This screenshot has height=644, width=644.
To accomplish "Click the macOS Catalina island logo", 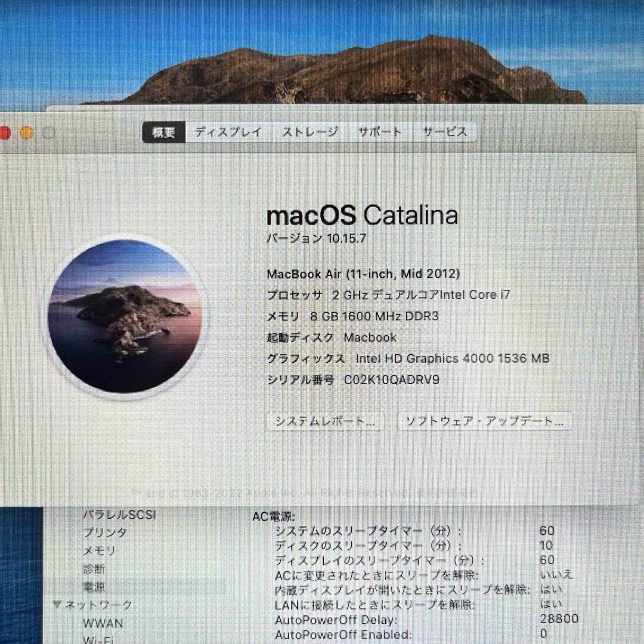I will pyautogui.click(x=125, y=317).
